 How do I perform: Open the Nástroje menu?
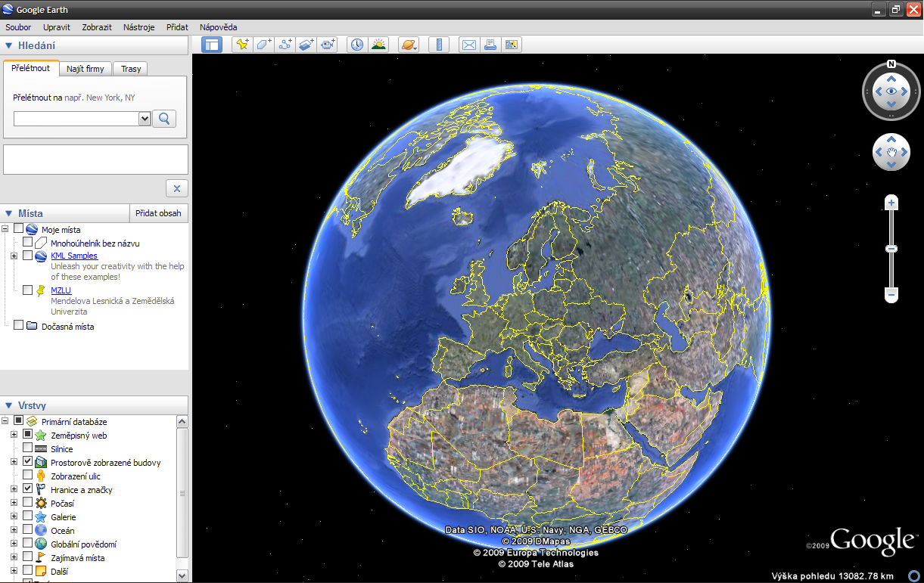pyautogui.click(x=139, y=27)
